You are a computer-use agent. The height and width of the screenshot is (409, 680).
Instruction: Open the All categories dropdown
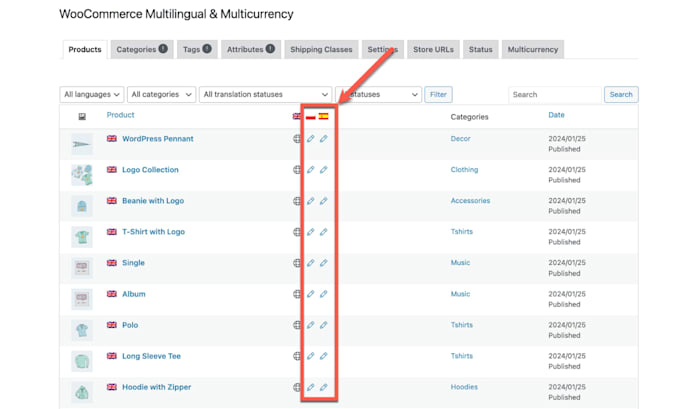pyautogui.click(x=161, y=95)
